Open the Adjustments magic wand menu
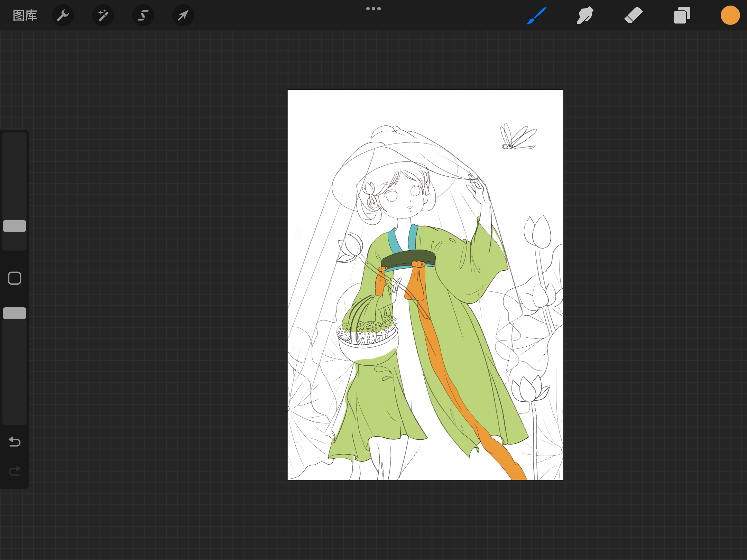The height and width of the screenshot is (560, 747). (x=103, y=16)
